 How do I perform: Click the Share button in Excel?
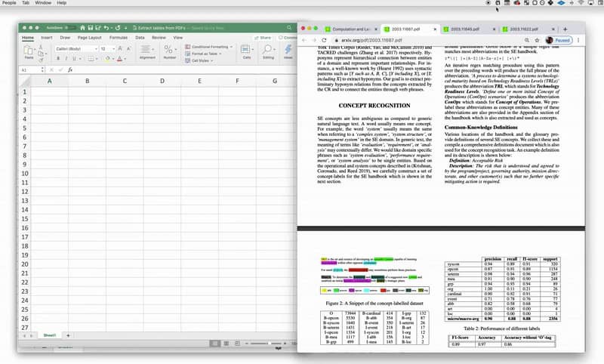263,37
